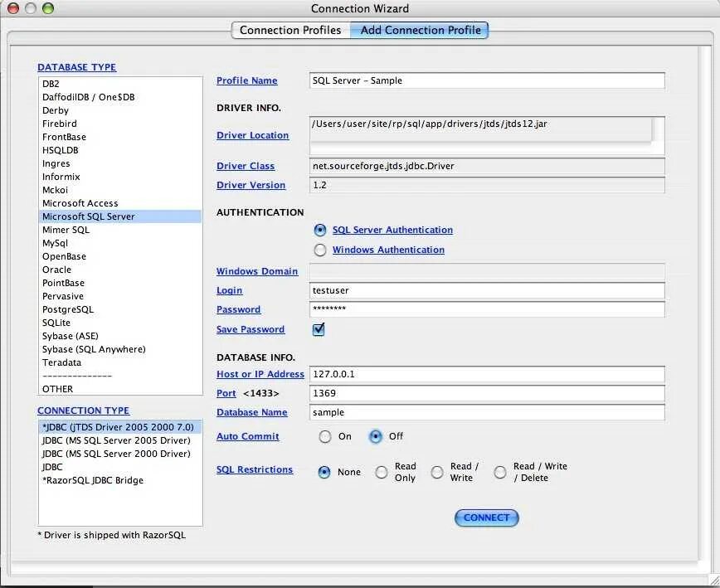Select None for SQL Restrictions
720x588 pixels.
324,472
